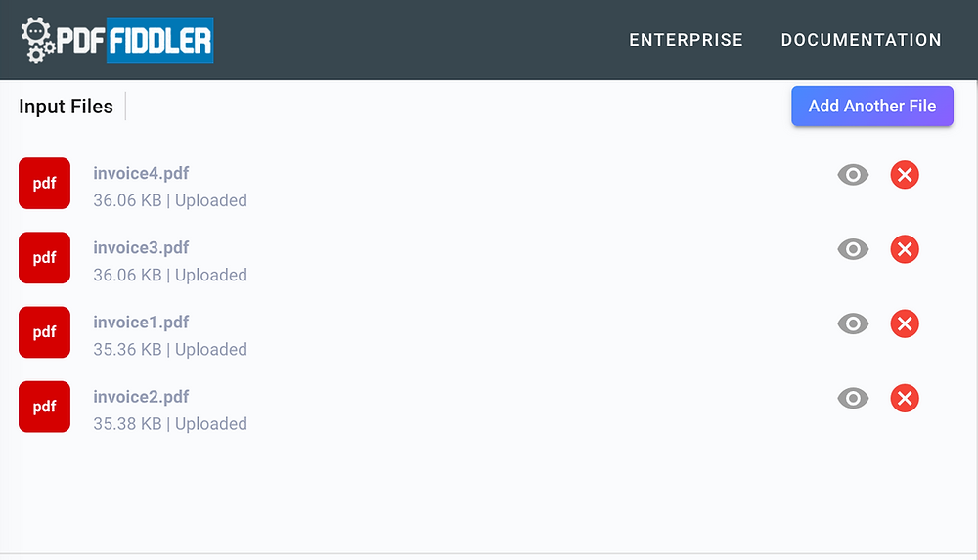The height and width of the screenshot is (560, 978).
Task: Preview invoice4.pdf with the eye icon
Action: 853,175
